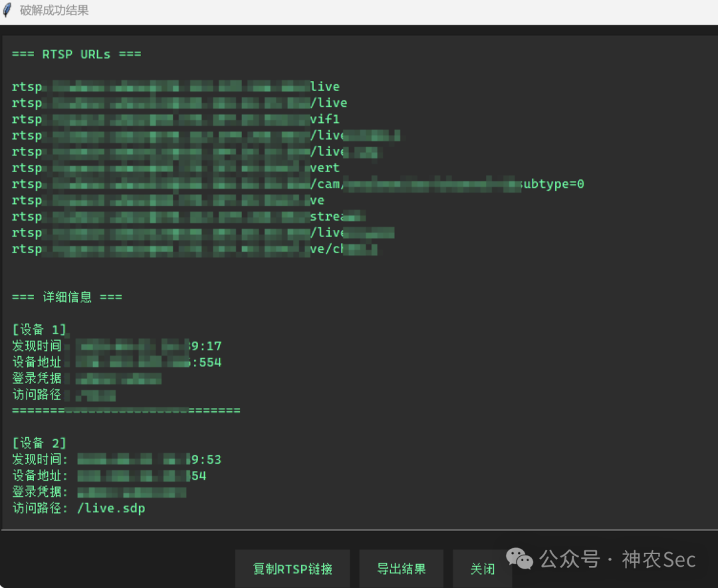Select the RTSP URL ending in vif1
Screen dimensions: 718x588
click(176, 120)
